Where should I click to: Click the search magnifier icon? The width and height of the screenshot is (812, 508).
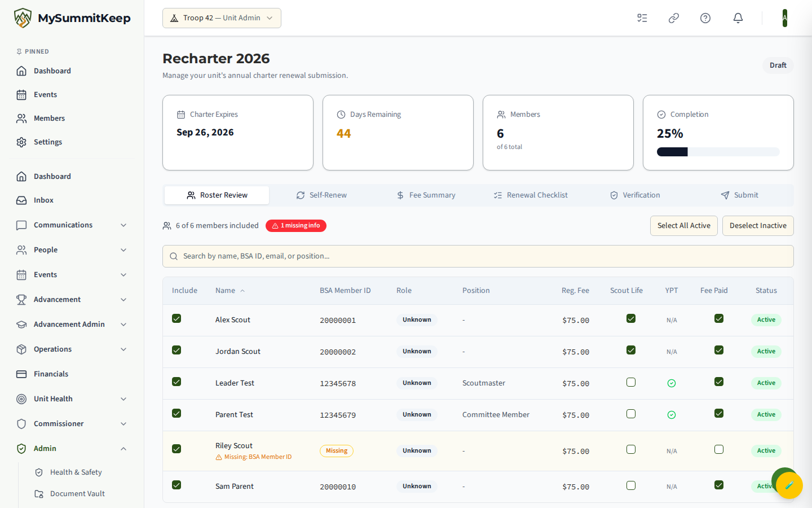point(174,256)
